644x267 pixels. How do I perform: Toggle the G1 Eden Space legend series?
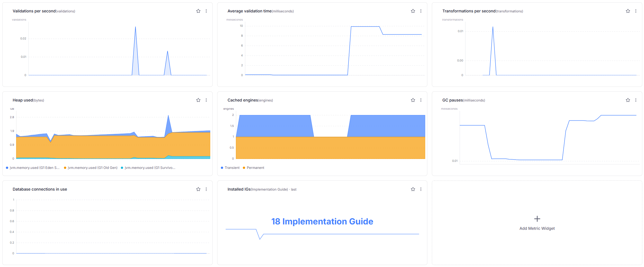pyautogui.click(x=33, y=168)
